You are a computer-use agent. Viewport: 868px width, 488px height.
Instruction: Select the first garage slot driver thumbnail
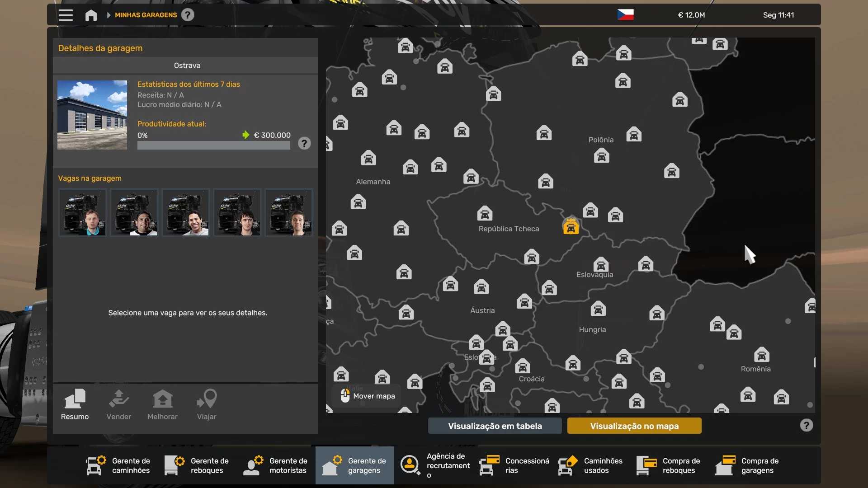[x=82, y=212]
